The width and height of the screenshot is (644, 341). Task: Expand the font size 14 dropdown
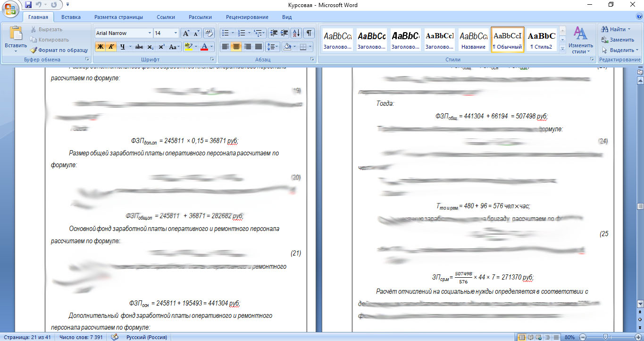(x=176, y=33)
